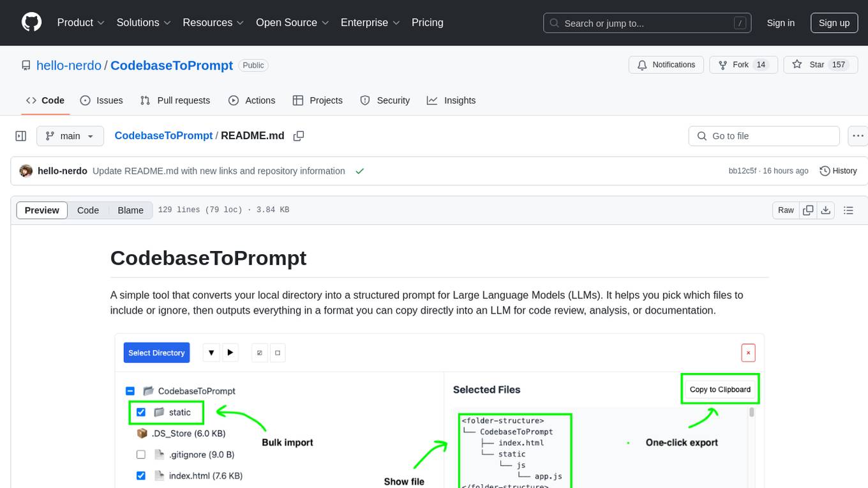Switch to the Code view tab
The height and width of the screenshot is (488, 868).
click(x=88, y=210)
